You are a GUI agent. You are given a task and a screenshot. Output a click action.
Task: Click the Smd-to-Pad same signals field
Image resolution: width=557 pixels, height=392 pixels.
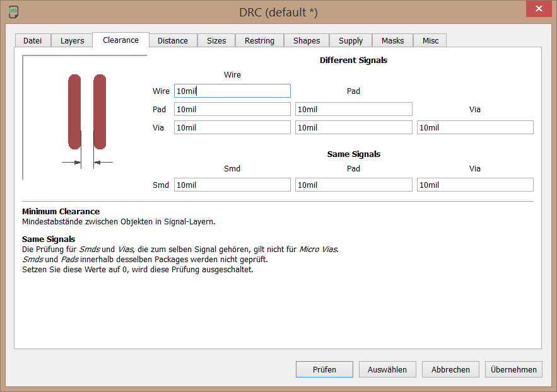pyautogui.click(x=354, y=185)
